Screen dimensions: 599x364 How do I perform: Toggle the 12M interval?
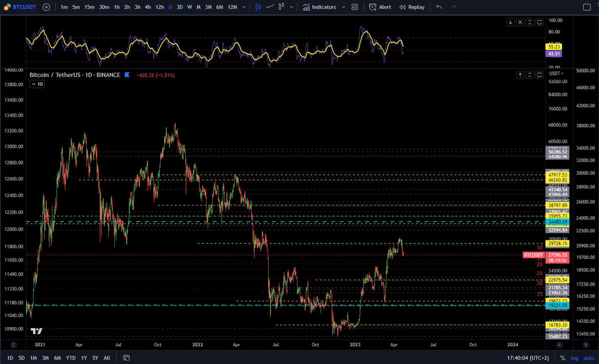(x=232, y=7)
